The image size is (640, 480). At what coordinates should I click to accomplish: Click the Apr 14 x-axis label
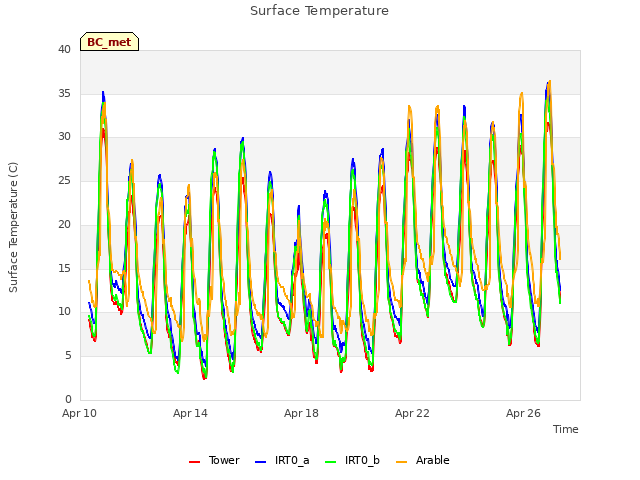(x=190, y=413)
